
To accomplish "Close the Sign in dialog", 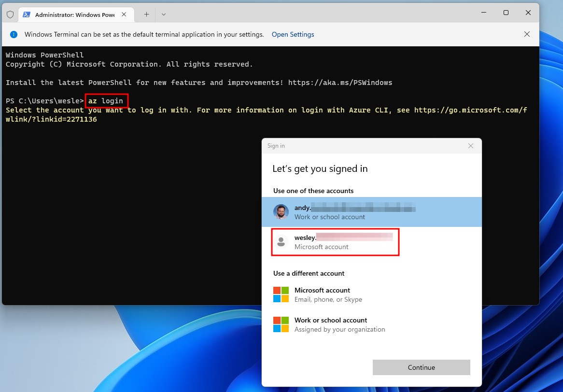I will [x=471, y=146].
